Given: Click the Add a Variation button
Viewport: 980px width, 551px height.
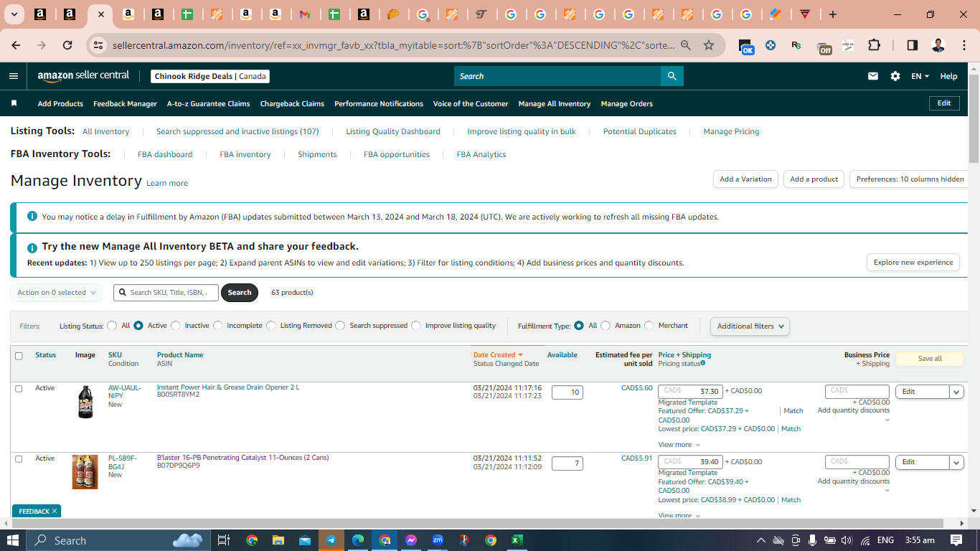Looking at the screenshot, I should [x=746, y=179].
